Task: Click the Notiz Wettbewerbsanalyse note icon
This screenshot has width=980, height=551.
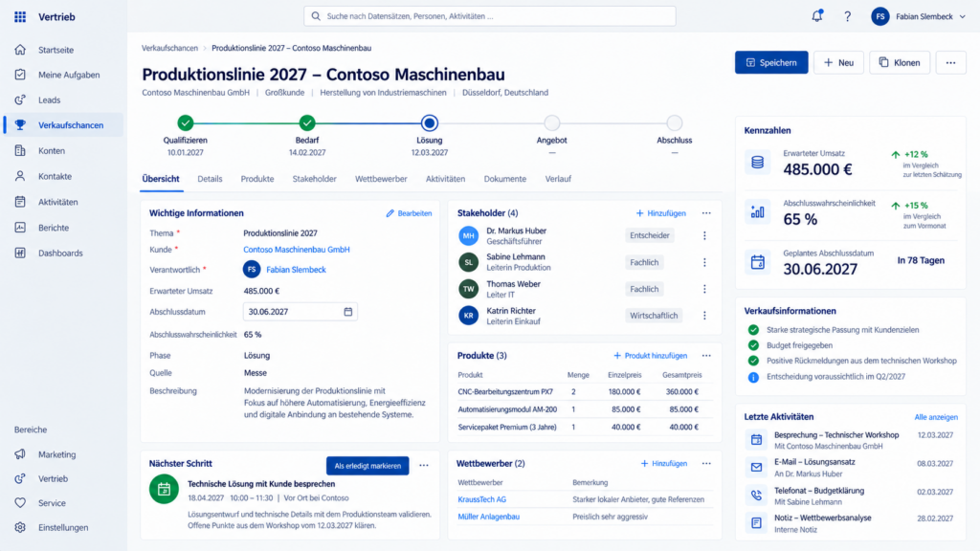Action: (756, 523)
